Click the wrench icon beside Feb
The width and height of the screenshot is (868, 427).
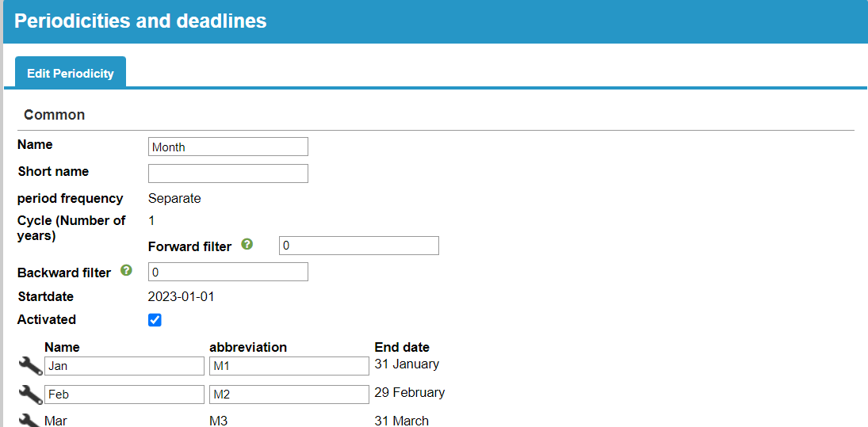click(30, 395)
